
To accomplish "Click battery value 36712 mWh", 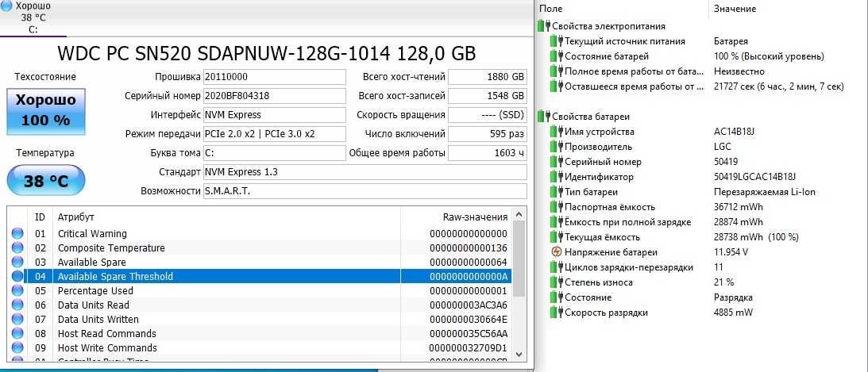I will pos(738,207).
